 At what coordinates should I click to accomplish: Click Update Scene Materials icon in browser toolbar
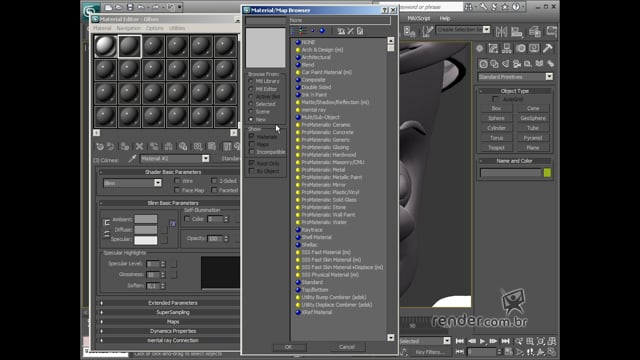pos(341,31)
